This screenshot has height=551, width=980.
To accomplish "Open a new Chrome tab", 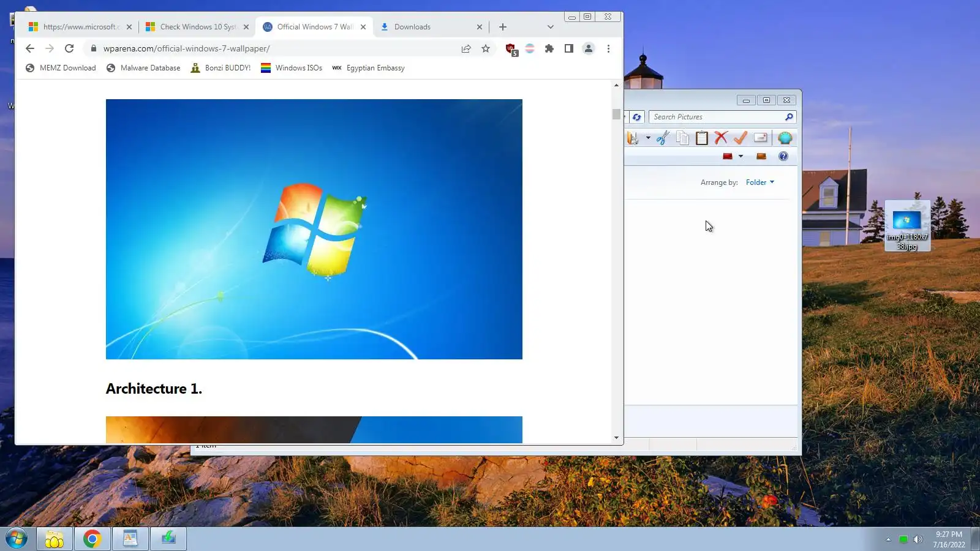I will point(503,27).
